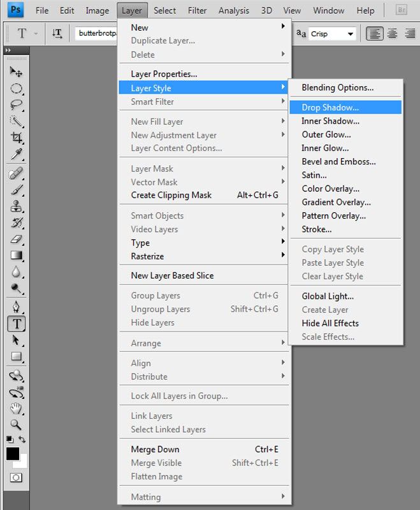Select the Dodge tool

16,289
